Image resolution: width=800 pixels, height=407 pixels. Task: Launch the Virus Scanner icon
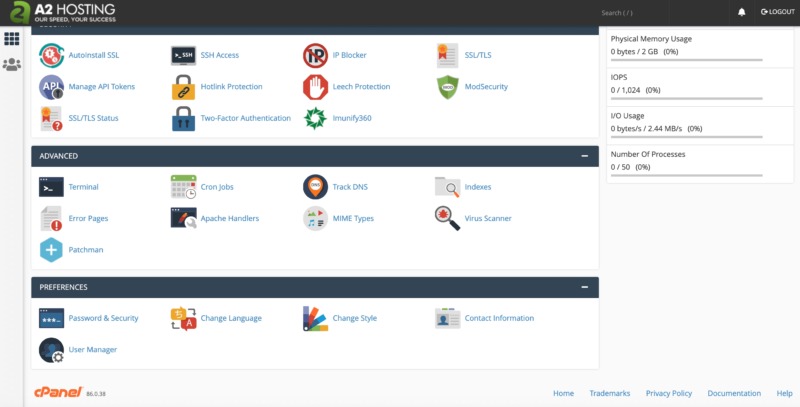[447, 218]
